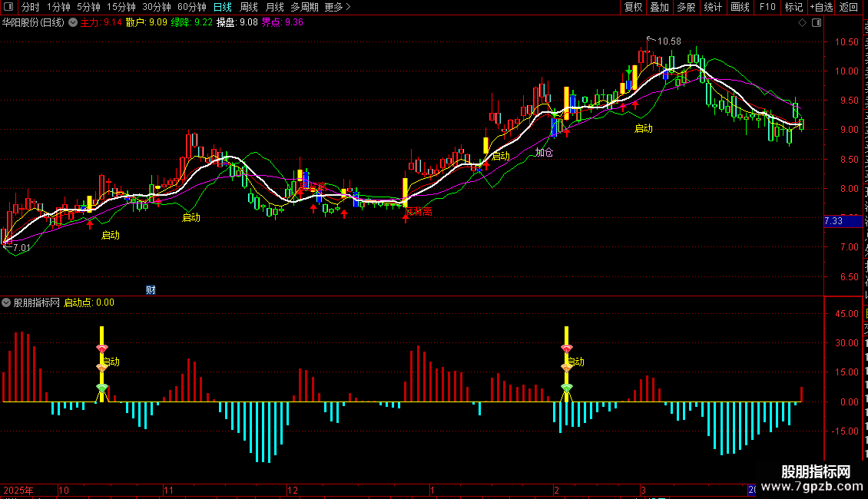Expand the 更多 periods menu
Screen dimensions: 868x499
coord(338,7)
